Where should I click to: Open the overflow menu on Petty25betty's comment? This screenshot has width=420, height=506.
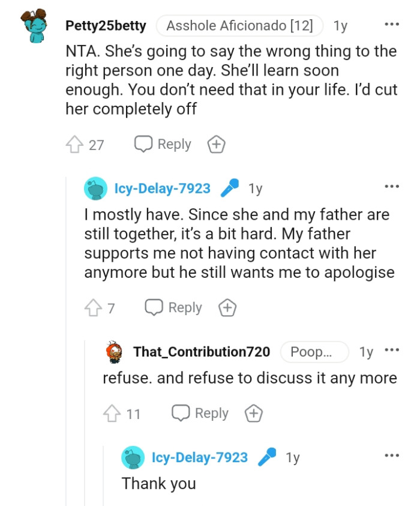(392, 23)
